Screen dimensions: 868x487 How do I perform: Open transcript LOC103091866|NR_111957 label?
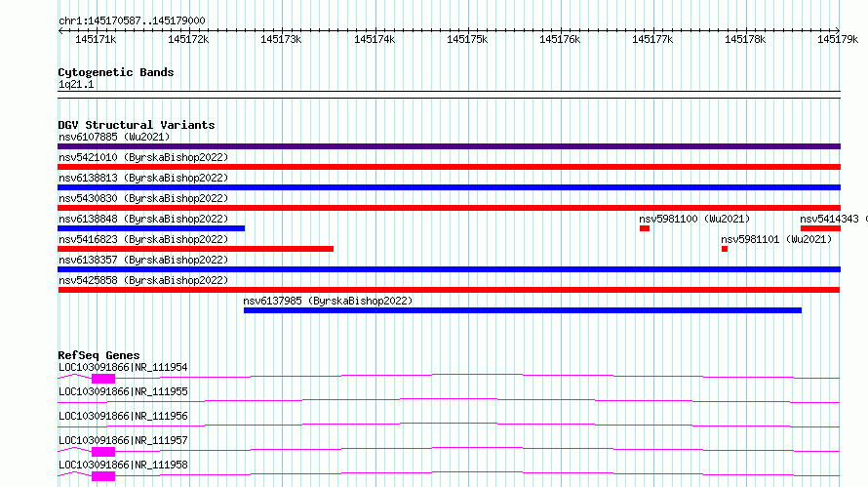(x=123, y=440)
